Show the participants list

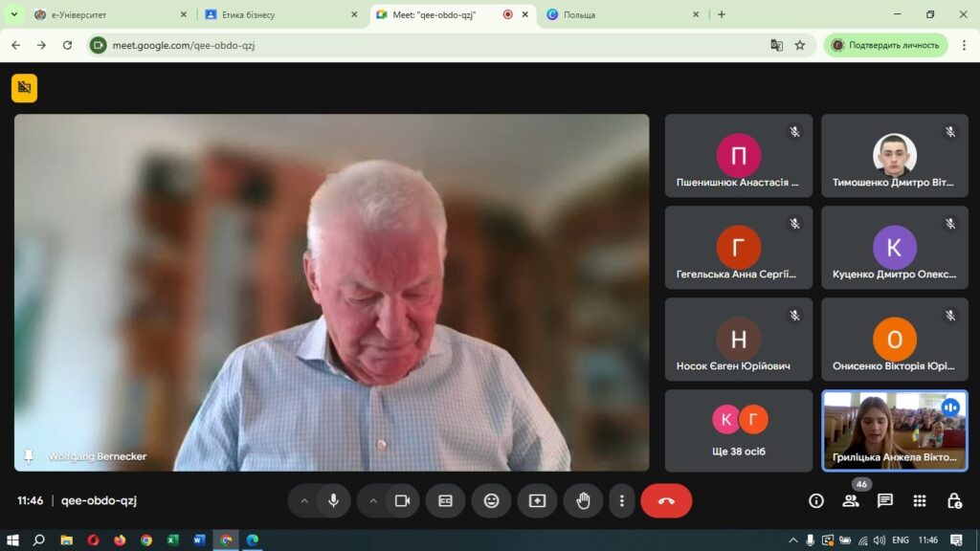pos(850,500)
